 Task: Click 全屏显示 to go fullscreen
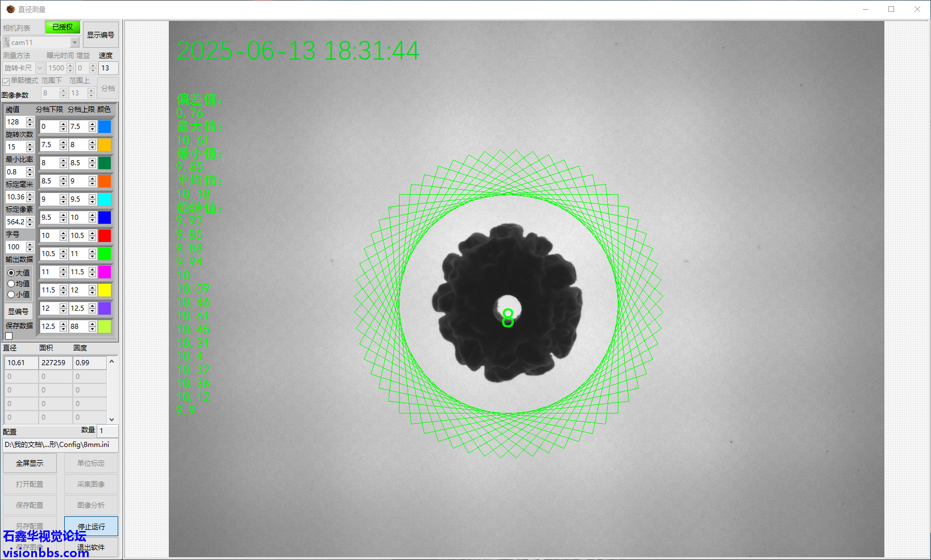click(30, 463)
